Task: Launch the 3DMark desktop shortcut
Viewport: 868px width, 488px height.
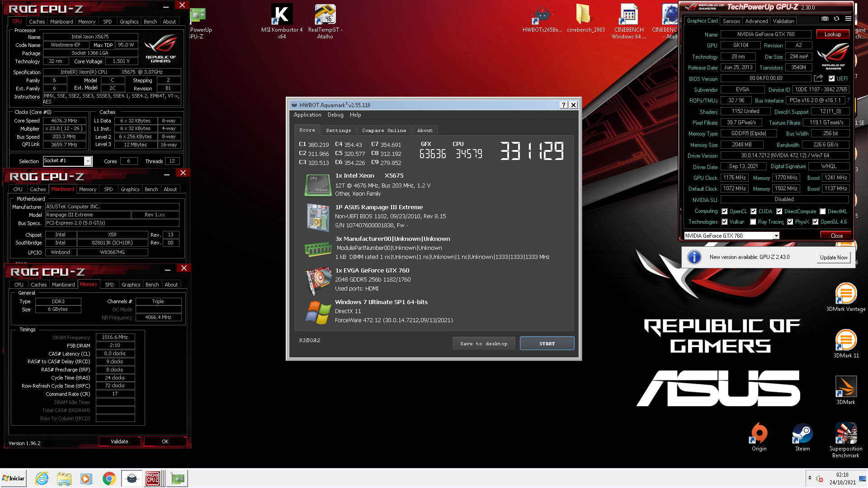Action: (x=846, y=390)
